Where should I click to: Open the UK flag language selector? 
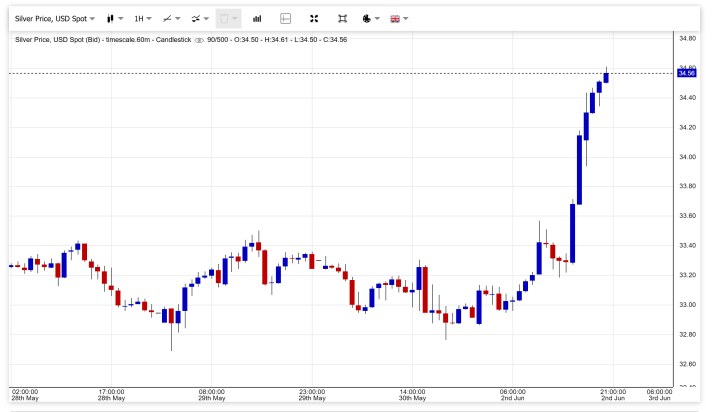(398, 18)
